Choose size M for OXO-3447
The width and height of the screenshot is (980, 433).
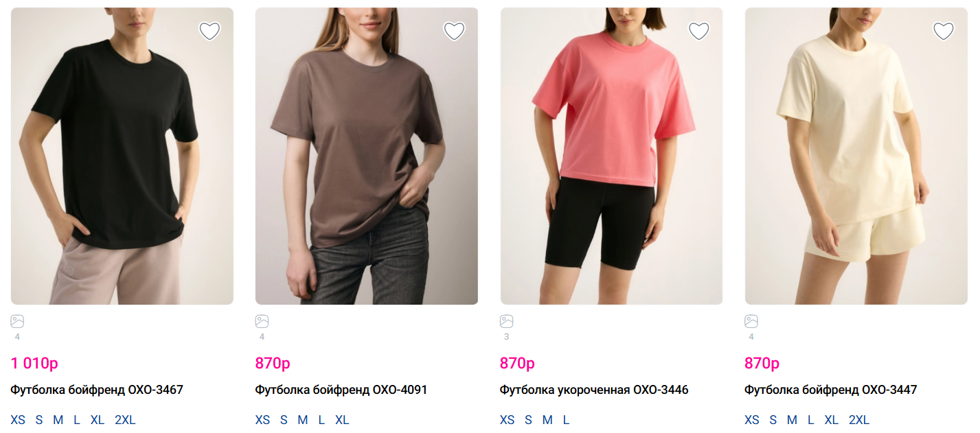coord(792,420)
